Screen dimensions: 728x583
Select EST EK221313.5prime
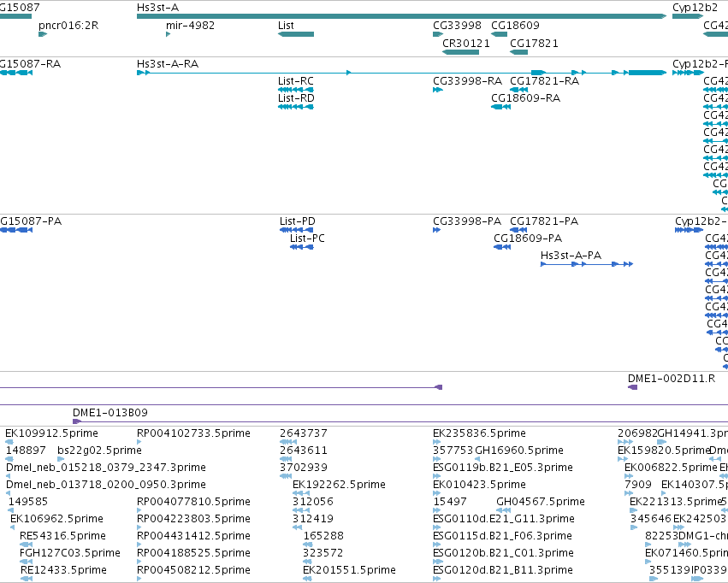[x=675, y=502]
